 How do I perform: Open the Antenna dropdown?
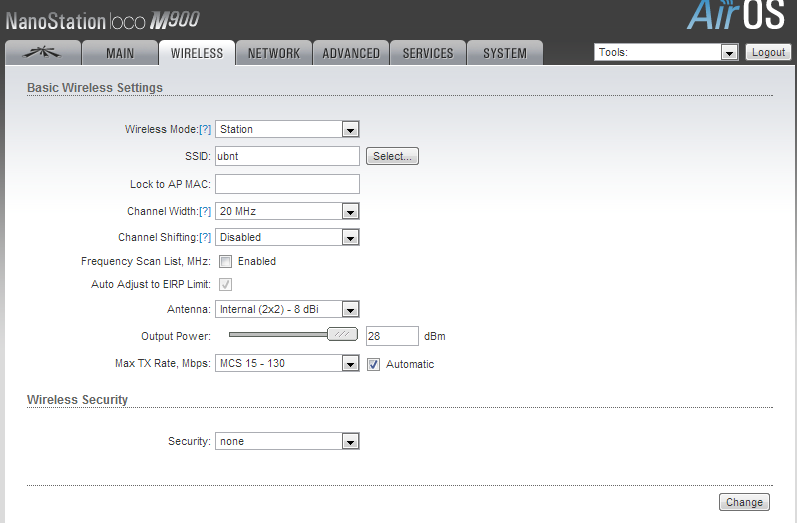point(287,309)
